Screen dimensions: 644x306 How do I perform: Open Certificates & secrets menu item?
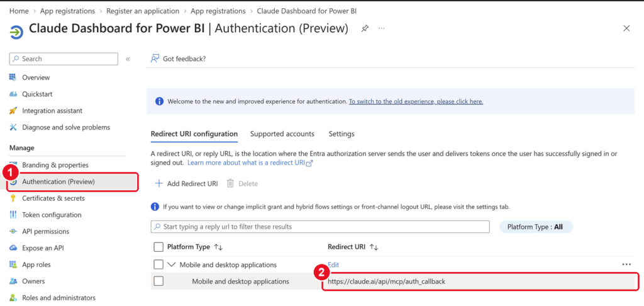point(53,198)
